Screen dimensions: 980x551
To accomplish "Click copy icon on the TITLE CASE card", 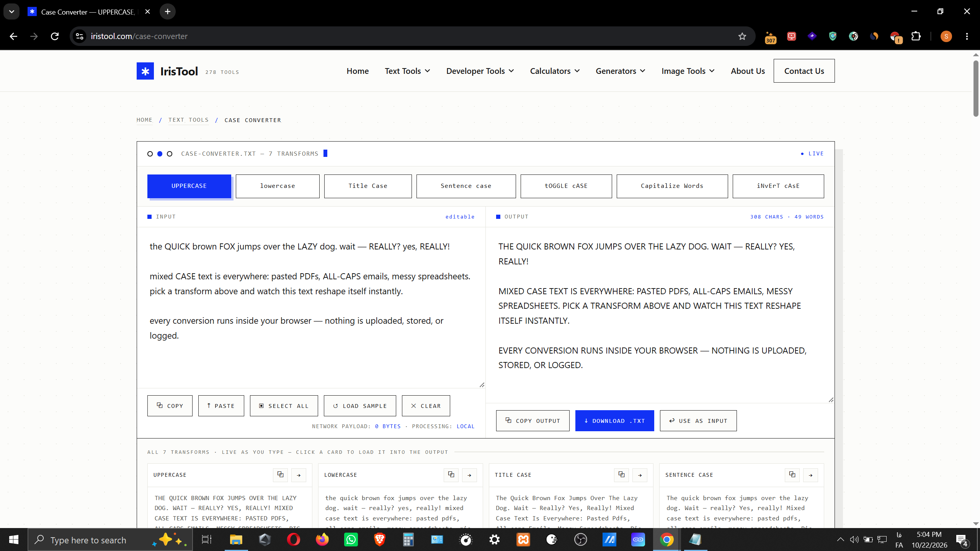I will [621, 475].
